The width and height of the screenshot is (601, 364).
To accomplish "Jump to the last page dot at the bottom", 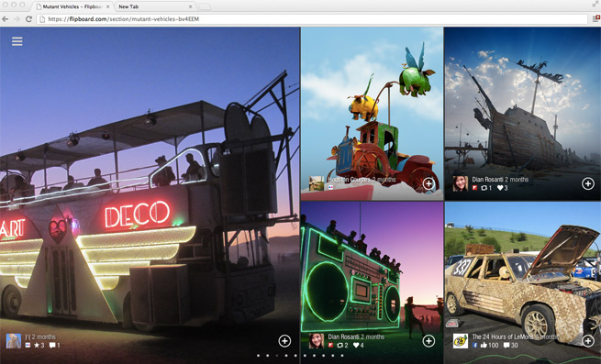I will coord(342,356).
